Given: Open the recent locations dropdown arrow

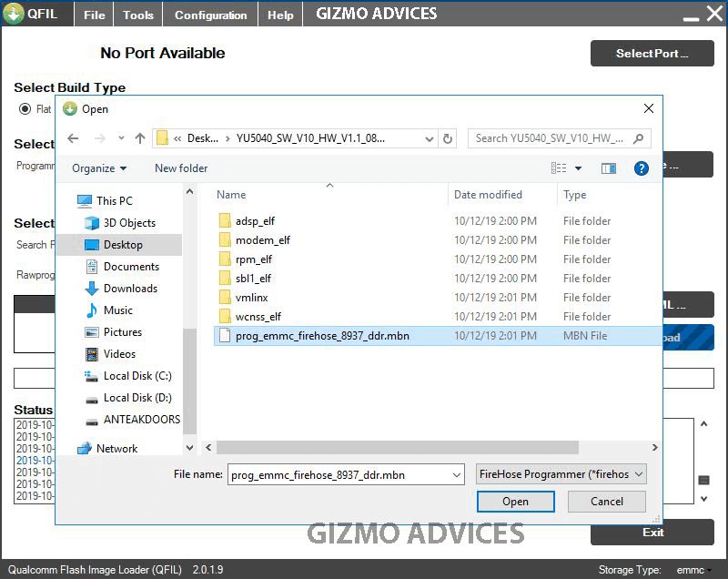Looking at the screenshot, I should [121, 137].
